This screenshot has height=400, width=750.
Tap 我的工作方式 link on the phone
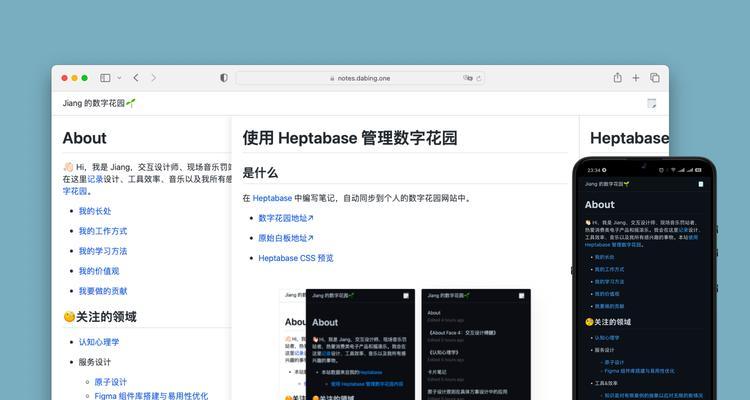point(609,269)
